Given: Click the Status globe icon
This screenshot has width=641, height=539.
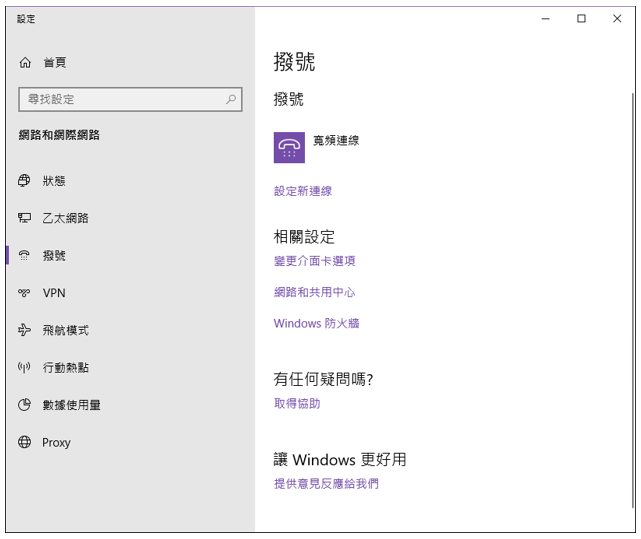Looking at the screenshot, I should [x=25, y=181].
